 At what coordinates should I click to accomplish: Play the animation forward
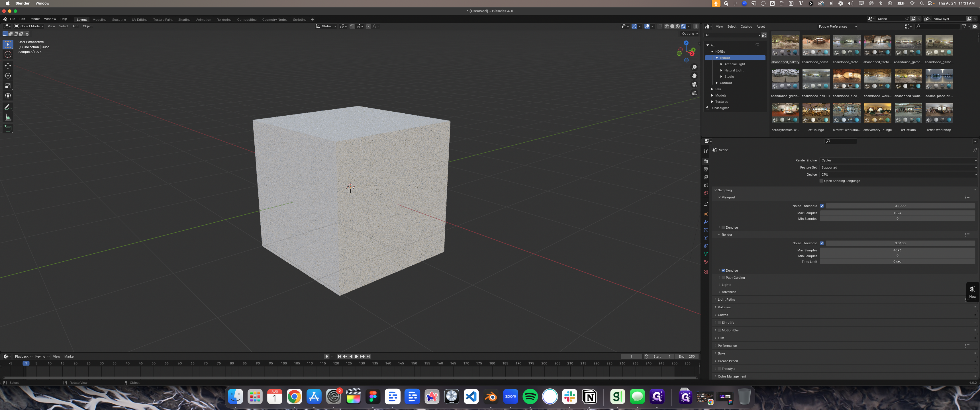click(x=356, y=357)
